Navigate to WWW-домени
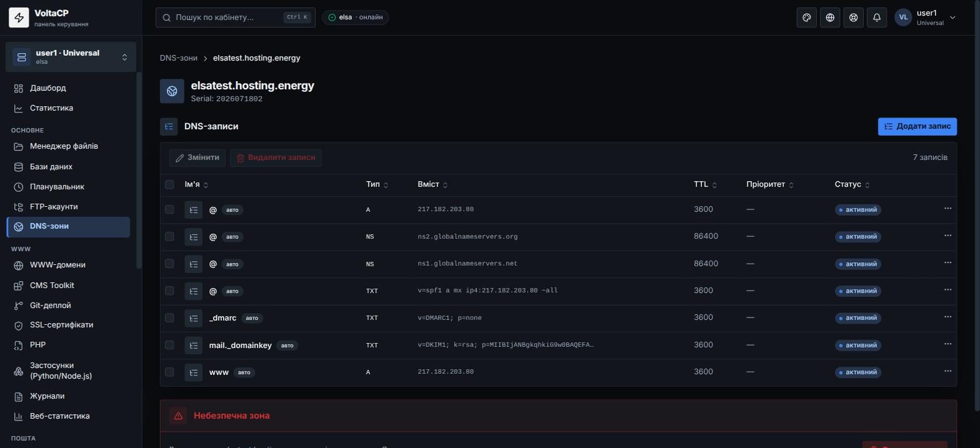The height and width of the screenshot is (448, 980). tap(68, 265)
